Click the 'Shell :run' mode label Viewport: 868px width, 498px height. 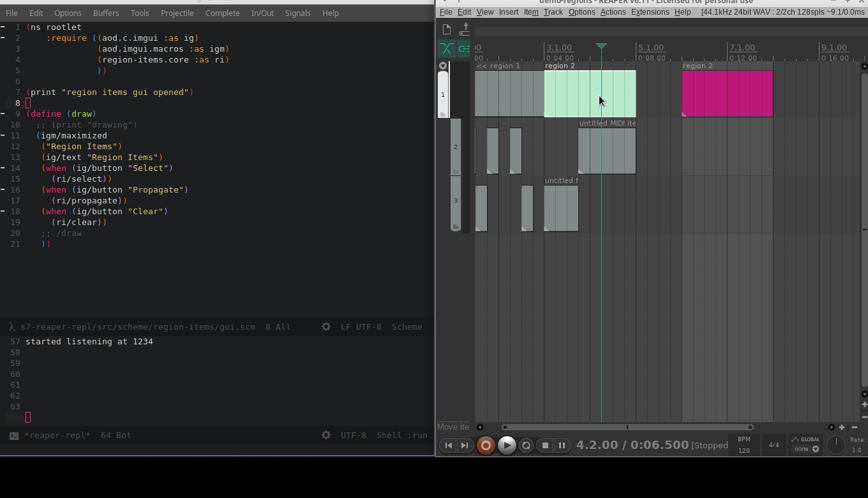(x=402, y=435)
